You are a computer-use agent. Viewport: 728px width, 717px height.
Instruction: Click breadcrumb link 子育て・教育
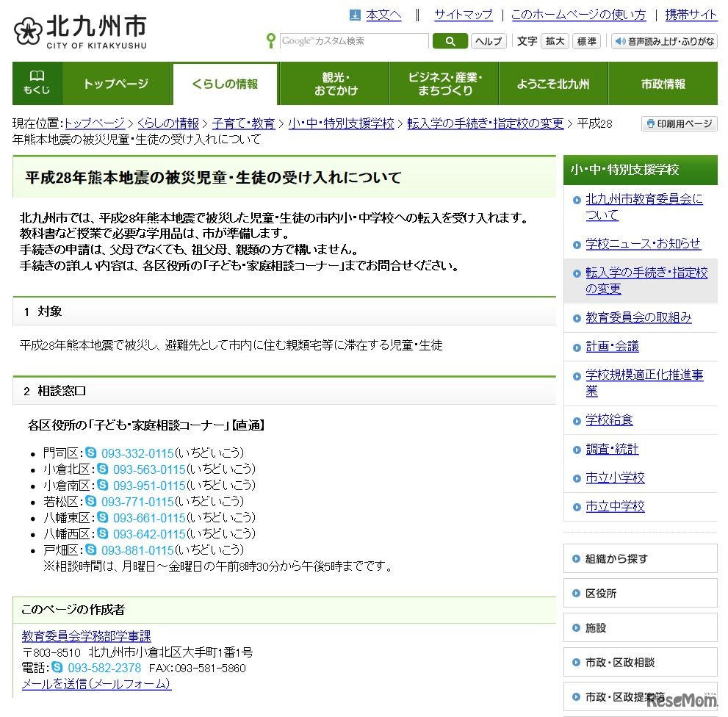click(244, 123)
